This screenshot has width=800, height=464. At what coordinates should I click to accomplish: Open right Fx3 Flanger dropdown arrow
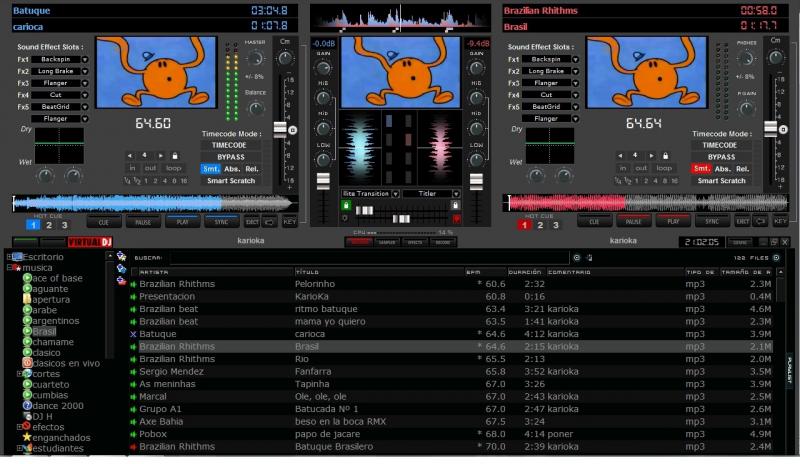[575, 83]
